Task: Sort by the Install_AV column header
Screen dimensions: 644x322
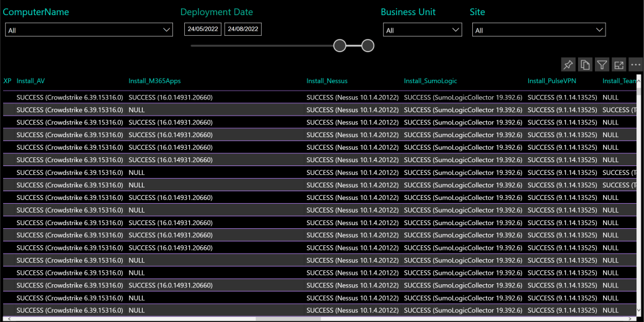Action: click(31, 81)
